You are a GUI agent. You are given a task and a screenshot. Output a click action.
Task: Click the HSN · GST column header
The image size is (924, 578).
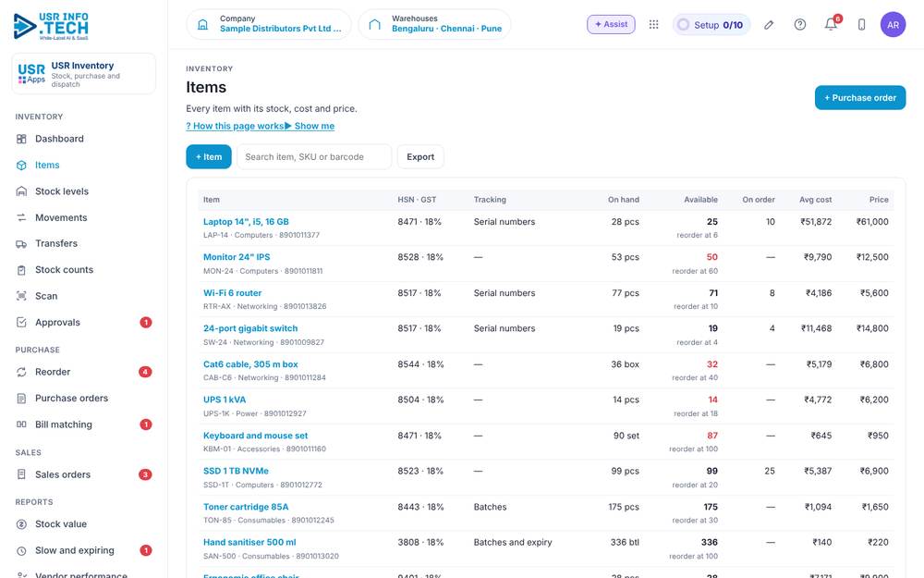click(x=417, y=200)
